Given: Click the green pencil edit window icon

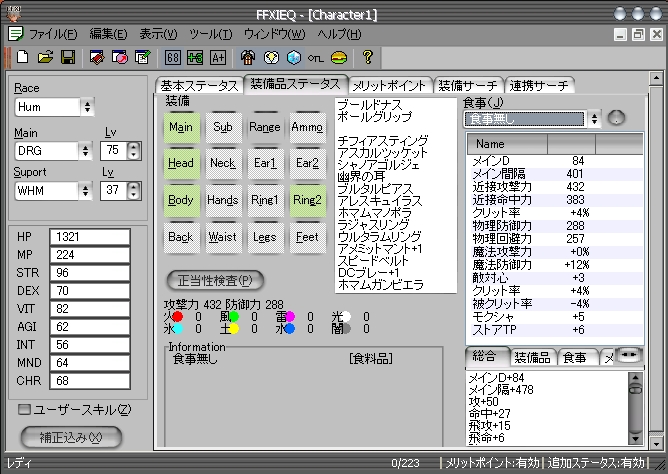Looking at the screenshot, I should (x=142, y=57).
